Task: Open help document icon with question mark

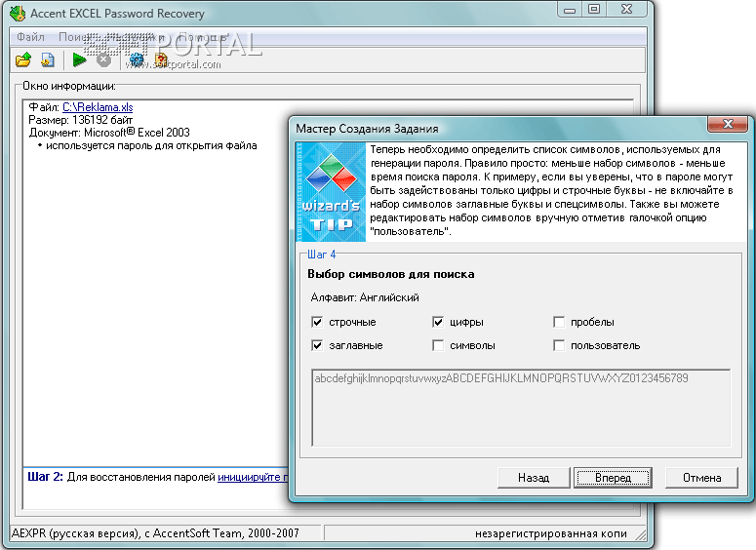Action: 161,60
